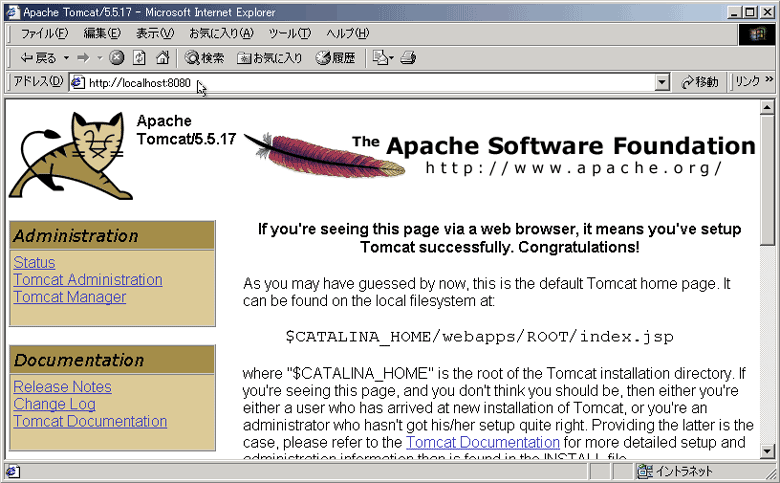780x483 pixels.
Task: Click the Apache feather logo image
Action: [324, 155]
